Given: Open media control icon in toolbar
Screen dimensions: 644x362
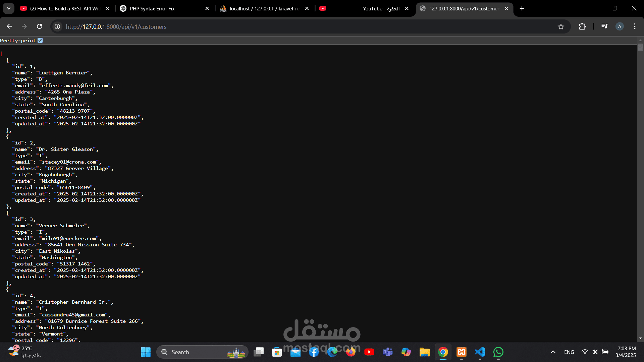Looking at the screenshot, I should 604,26.
